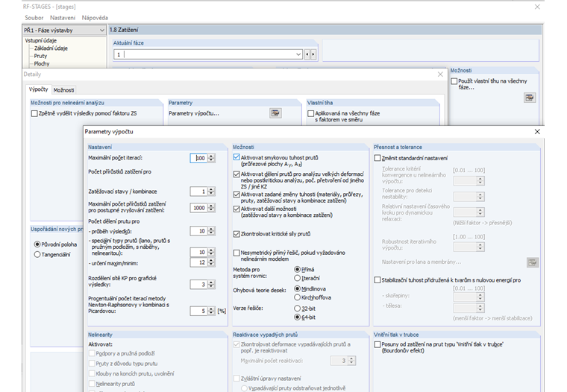Close the Detaily dialog
567x392 pixels.
(440, 75)
